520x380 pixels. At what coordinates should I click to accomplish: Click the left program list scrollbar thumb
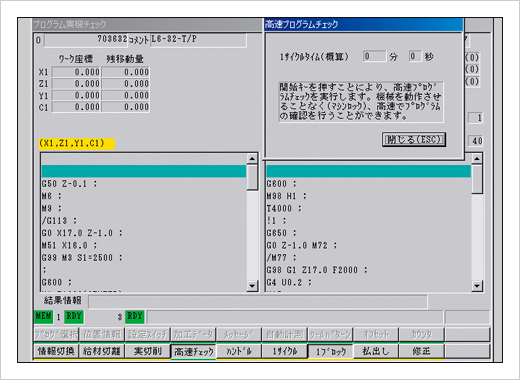(x=252, y=178)
